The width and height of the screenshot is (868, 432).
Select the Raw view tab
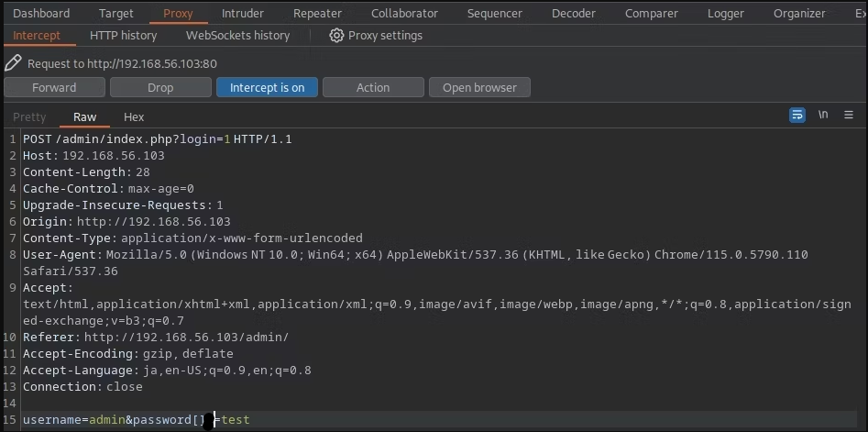tap(84, 116)
